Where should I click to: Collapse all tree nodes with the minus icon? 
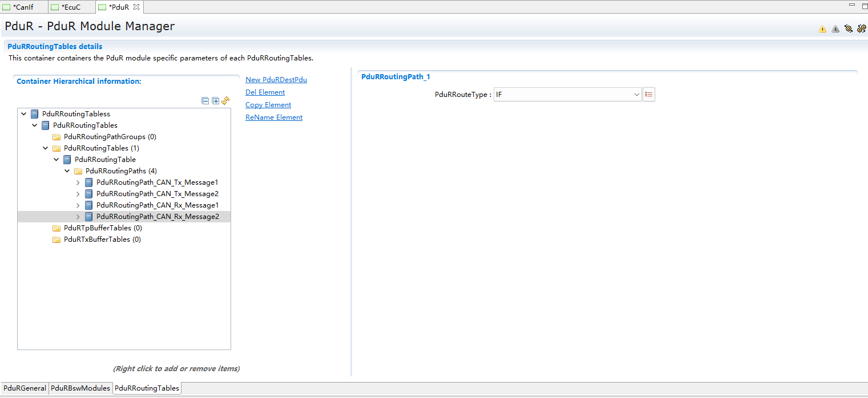coord(205,101)
